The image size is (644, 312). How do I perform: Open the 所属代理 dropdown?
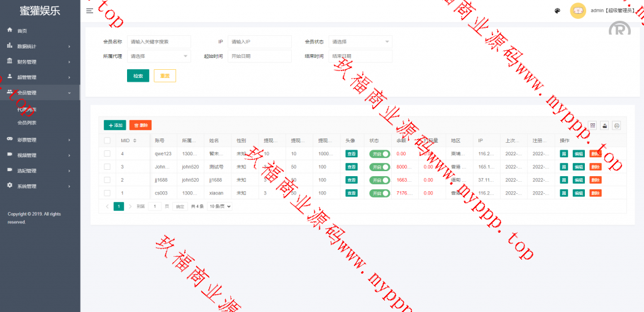158,56
